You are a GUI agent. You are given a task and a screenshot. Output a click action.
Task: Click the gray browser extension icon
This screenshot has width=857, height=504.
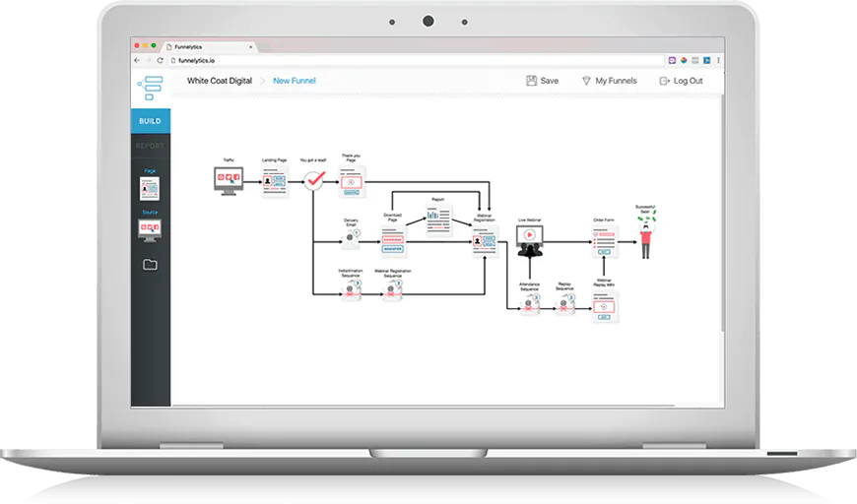(x=695, y=60)
